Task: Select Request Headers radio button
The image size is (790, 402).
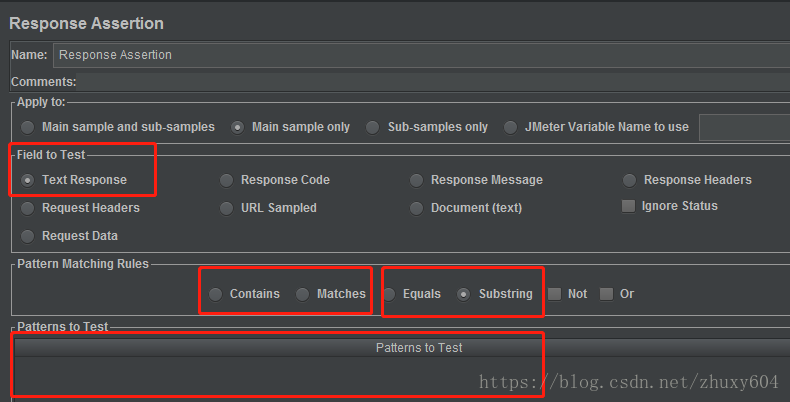Action: point(28,208)
